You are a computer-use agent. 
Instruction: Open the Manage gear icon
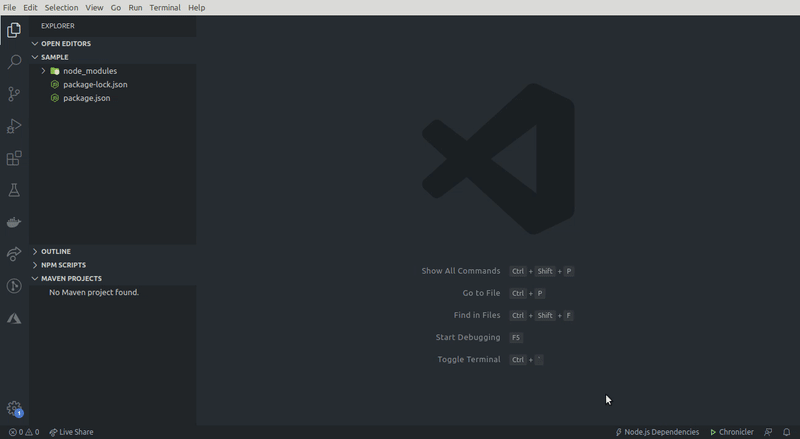[14, 408]
